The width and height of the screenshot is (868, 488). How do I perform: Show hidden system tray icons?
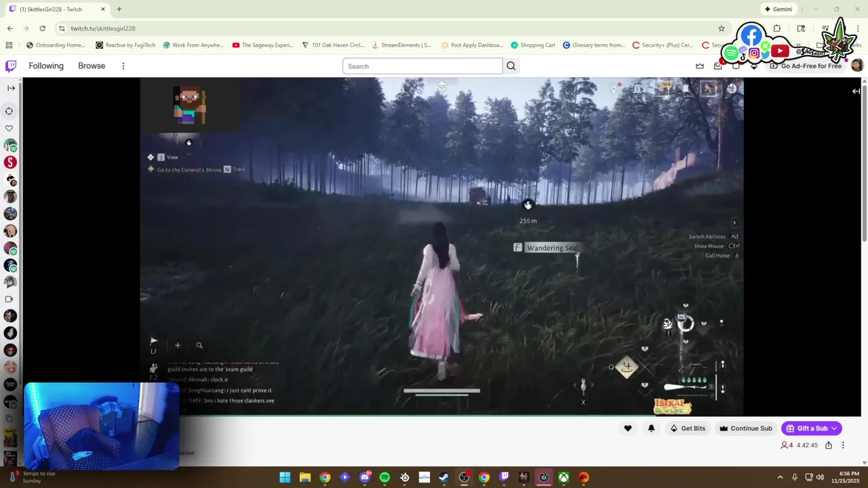[780, 477]
